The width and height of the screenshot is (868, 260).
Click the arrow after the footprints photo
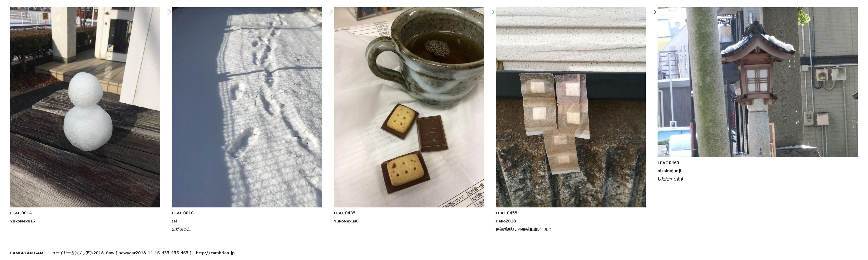pyautogui.click(x=328, y=12)
